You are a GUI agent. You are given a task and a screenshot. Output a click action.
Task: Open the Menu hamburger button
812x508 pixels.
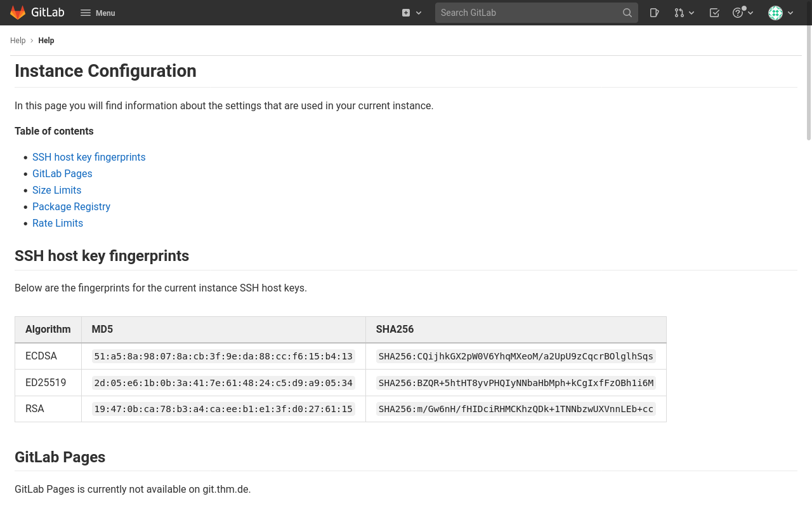pyautogui.click(x=98, y=13)
